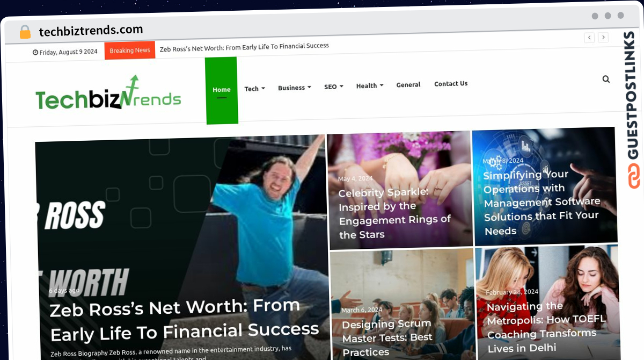Click the Breaking News label
The height and width of the screenshot is (360, 644).
pos(130,50)
